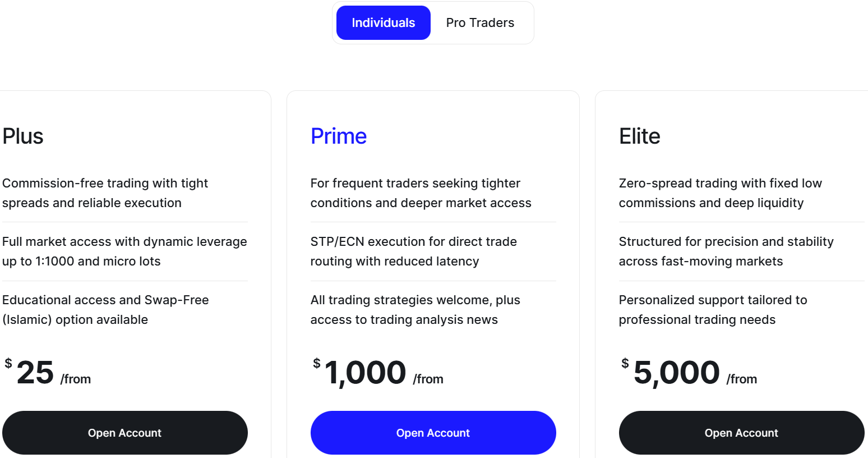Click the trading analysis news feature
Screen dimensions: 868x458
(x=415, y=310)
